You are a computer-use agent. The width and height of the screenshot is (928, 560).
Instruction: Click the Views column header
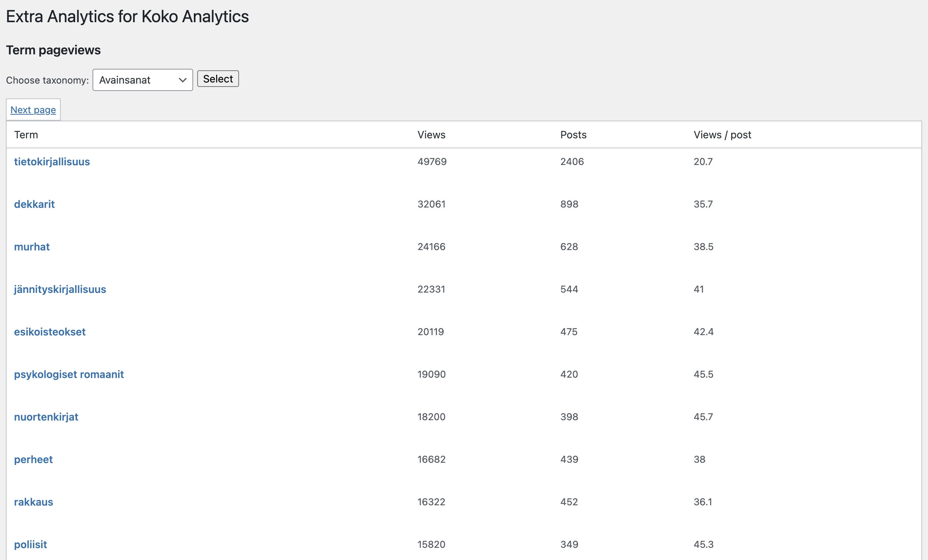(431, 135)
